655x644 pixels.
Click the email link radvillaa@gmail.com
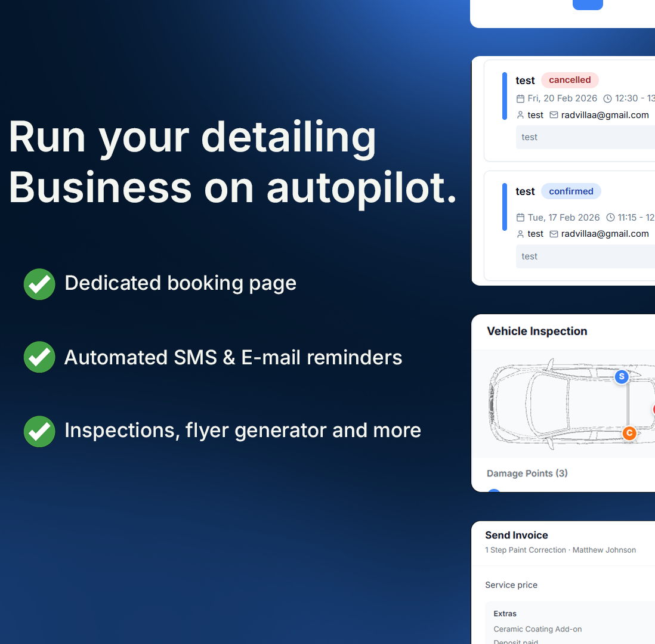pyautogui.click(x=605, y=114)
